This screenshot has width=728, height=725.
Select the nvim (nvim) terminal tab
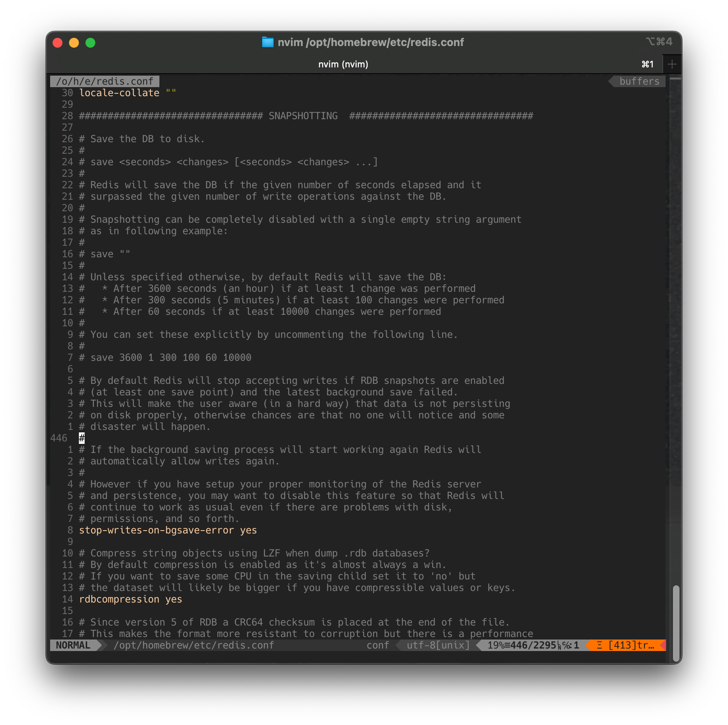pyautogui.click(x=343, y=65)
